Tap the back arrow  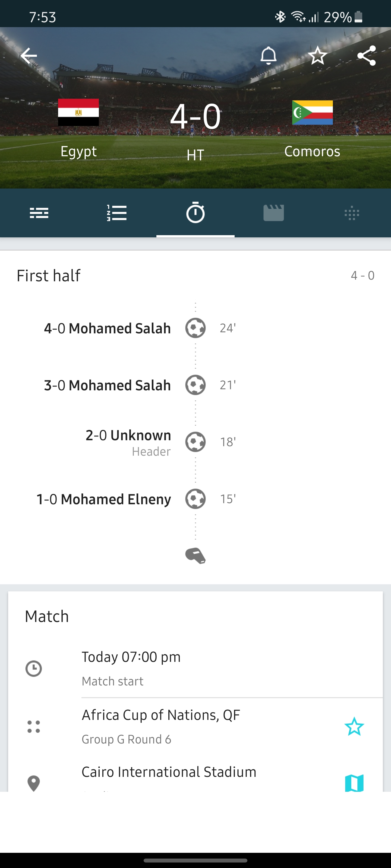pyautogui.click(x=29, y=56)
